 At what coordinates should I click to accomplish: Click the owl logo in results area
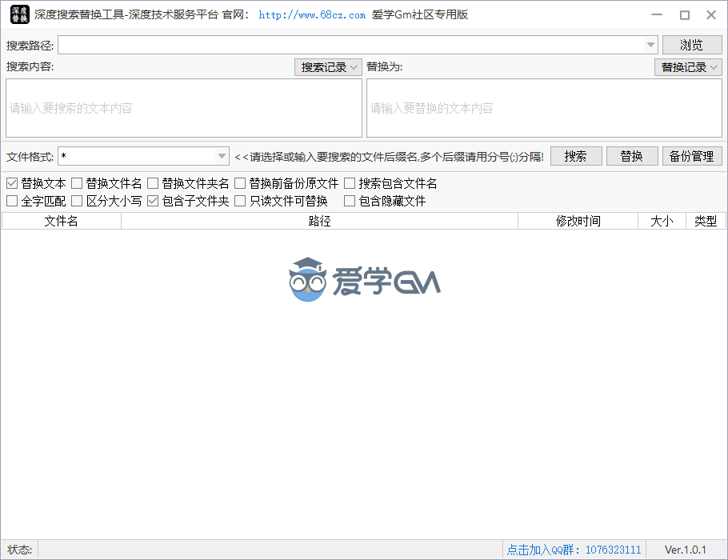[307, 280]
